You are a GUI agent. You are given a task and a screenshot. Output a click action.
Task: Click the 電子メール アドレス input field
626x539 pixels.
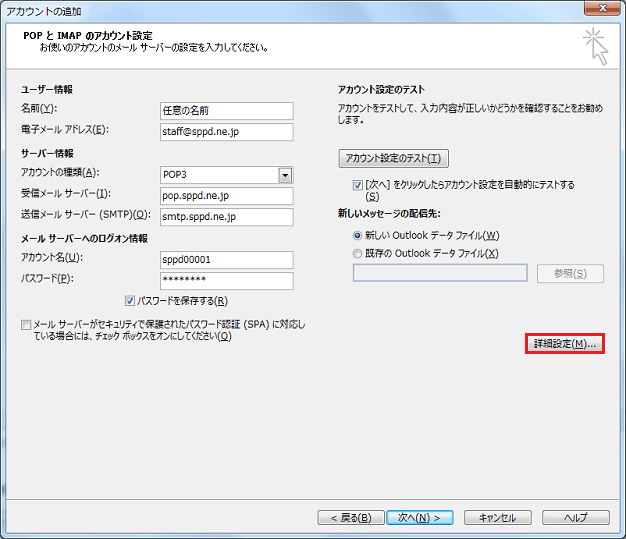226,132
